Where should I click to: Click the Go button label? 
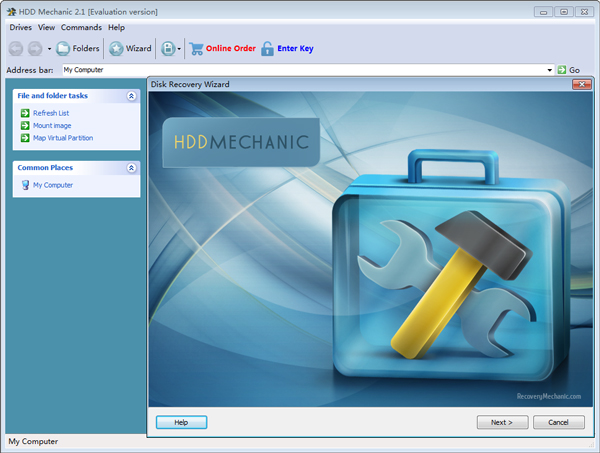pyautogui.click(x=574, y=70)
